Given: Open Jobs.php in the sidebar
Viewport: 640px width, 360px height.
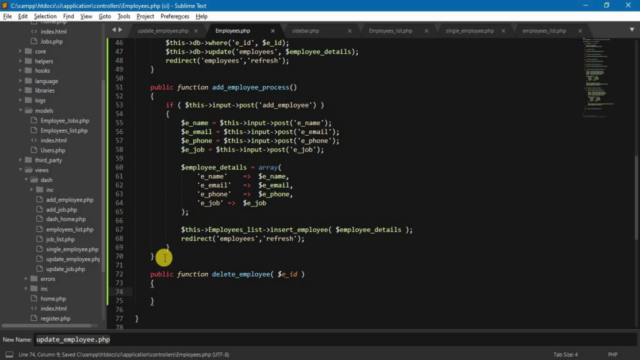Looking at the screenshot, I should 51,41.
